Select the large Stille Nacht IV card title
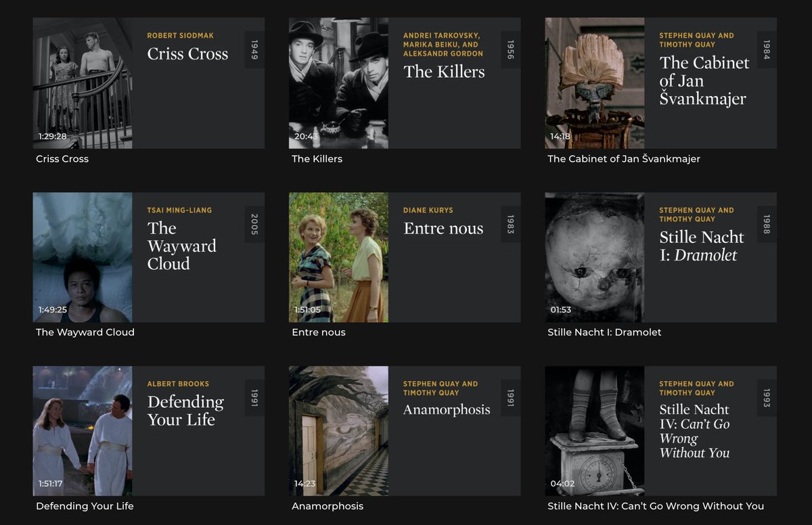Screen dimensions: 812x525 pos(695,431)
